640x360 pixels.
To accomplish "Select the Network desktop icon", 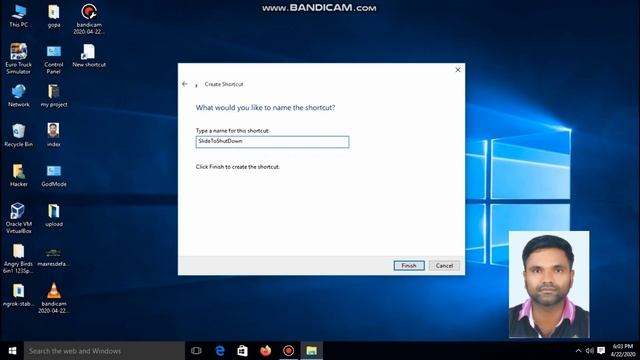I will point(19,96).
